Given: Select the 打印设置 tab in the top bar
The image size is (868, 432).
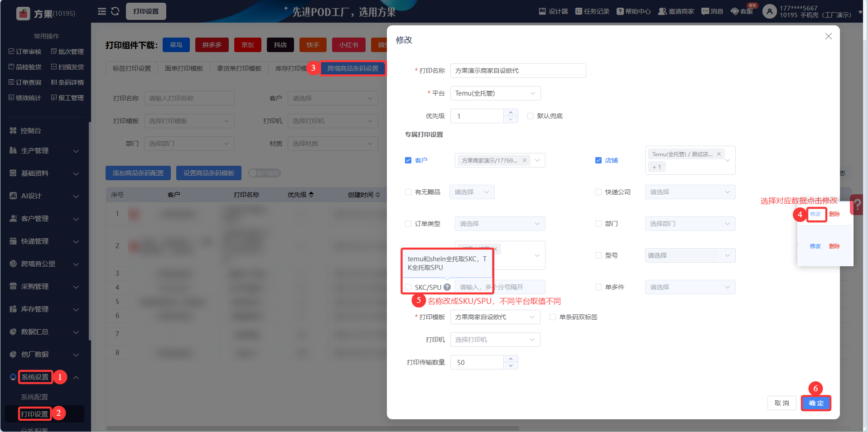Looking at the screenshot, I should (x=146, y=11).
